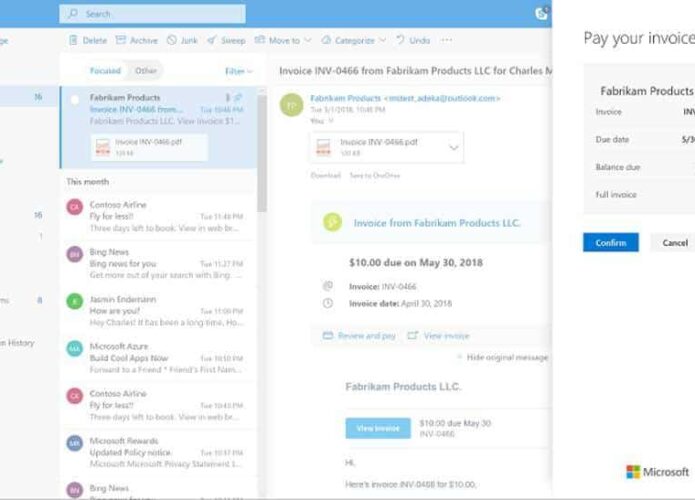Viewport: 695px width, 500px height.
Task: Open Microsoft Azure Build Cool Apps email
Action: [x=159, y=358]
